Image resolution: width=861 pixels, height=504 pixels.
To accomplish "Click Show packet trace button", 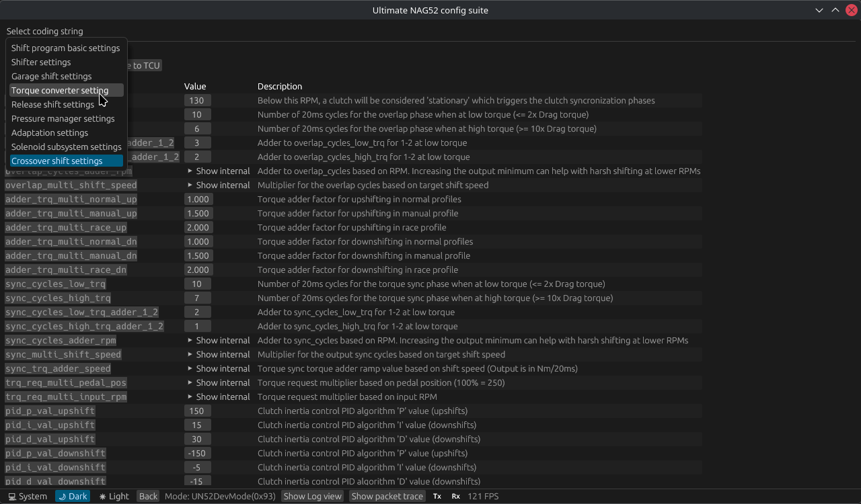I will 387,496.
